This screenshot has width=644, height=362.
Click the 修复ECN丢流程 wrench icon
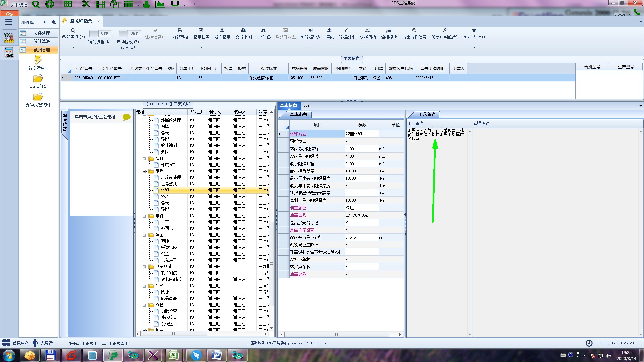tap(444, 31)
